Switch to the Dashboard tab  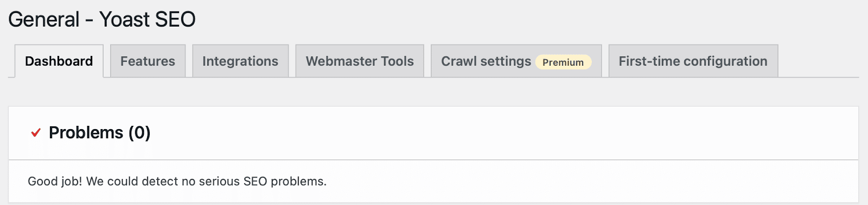coord(59,61)
